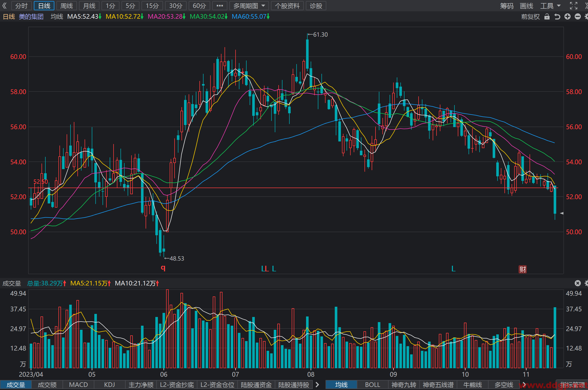Open the 个股资料 stock info page
Screen dimensions: 588x390
tap(287, 6)
